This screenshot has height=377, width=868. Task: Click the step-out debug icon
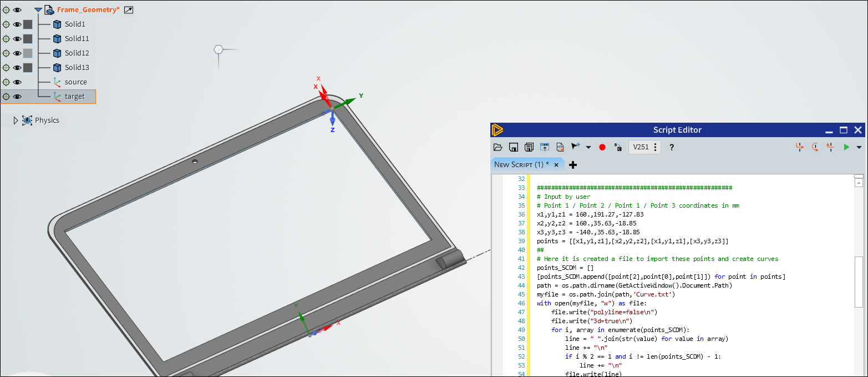coord(830,147)
